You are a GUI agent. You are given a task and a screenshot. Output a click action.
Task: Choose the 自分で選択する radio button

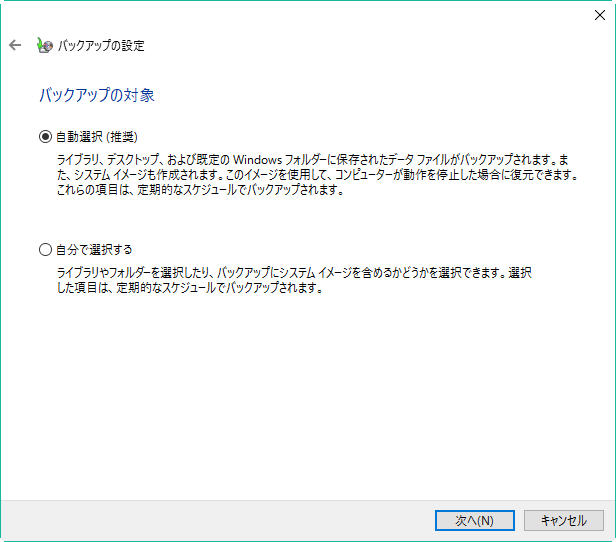pos(45,249)
